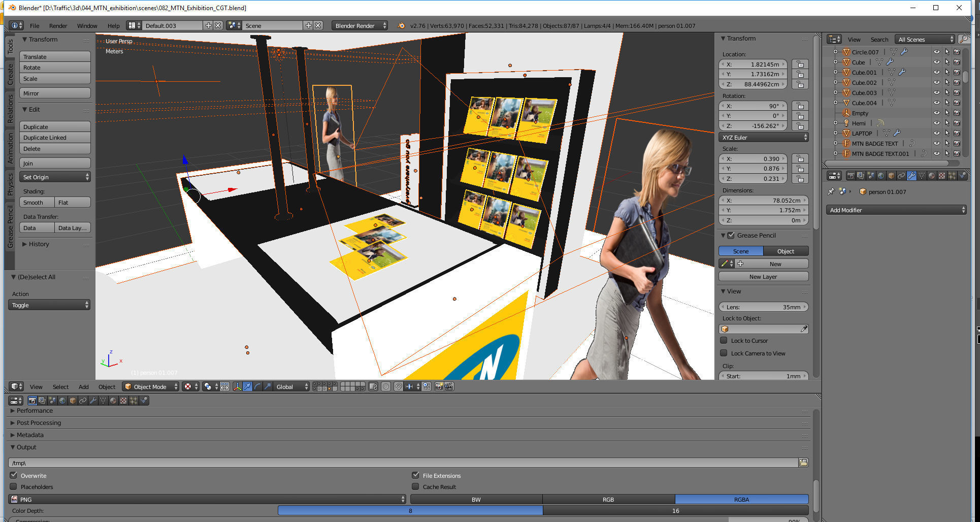Open the Particles tab in lower properties header
The image size is (980, 522).
point(134,401)
